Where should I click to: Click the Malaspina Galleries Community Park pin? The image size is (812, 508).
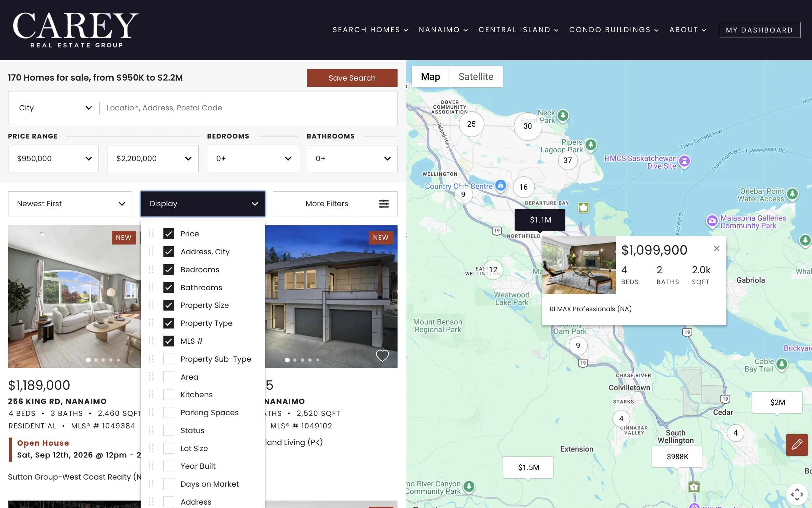(x=712, y=221)
